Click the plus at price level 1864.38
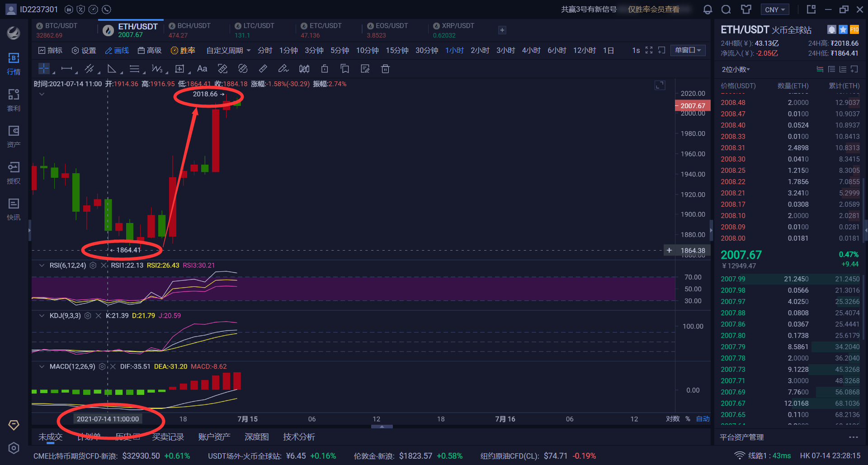The image size is (868, 465). [669, 250]
